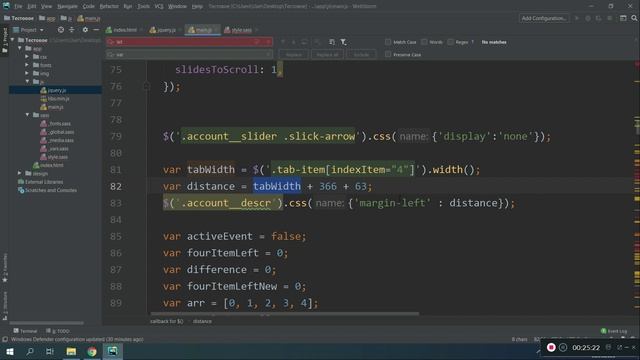This screenshot has height=360, width=640.
Task: Click the Collapse All icon in Project panel
Action: point(72,30)
